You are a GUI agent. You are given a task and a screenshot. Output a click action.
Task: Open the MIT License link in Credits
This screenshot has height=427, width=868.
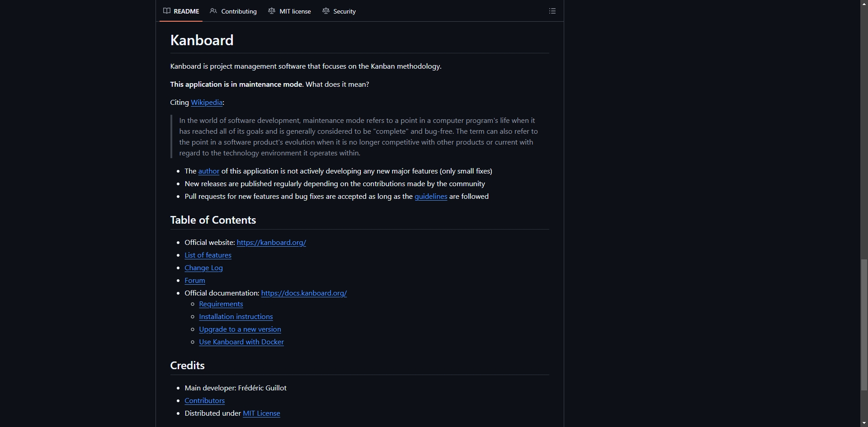tap(261, 413)
